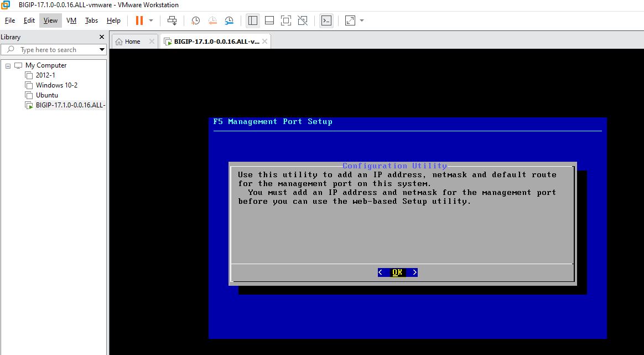Screen dimensions: 644x355
Task: Close the BIGIP-17.1.0 tab
Action: coord(265,42)
